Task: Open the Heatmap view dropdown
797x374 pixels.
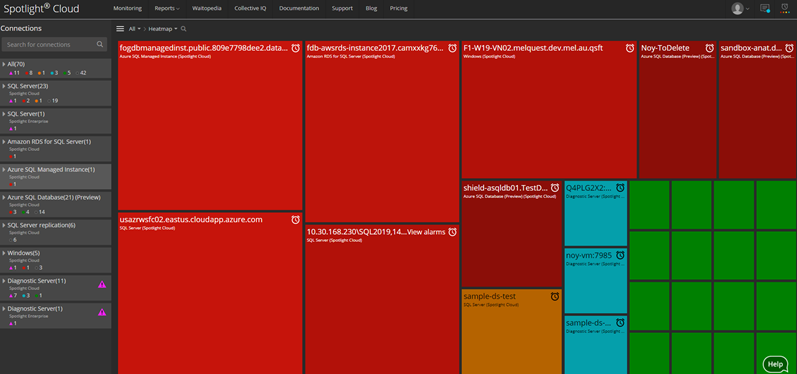Action: pos(163,29)
